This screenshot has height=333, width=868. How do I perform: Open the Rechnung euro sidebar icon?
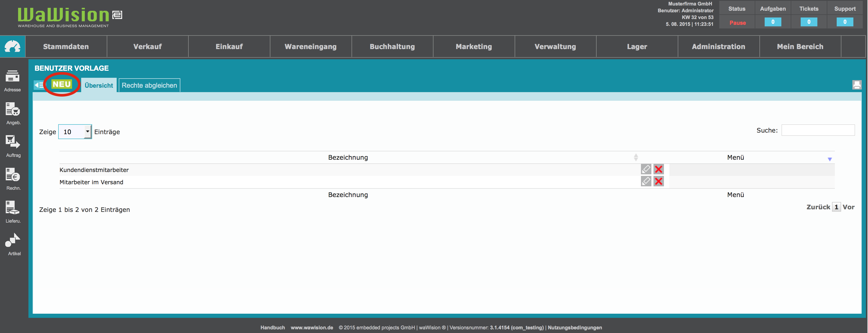click(x=13, y=175)
